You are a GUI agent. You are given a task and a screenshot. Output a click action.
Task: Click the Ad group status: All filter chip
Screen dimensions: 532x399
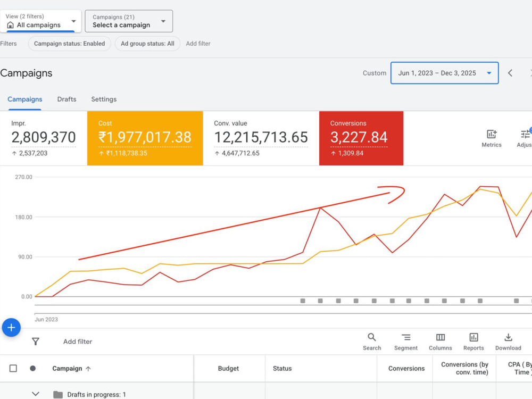[x=147, y=44]
